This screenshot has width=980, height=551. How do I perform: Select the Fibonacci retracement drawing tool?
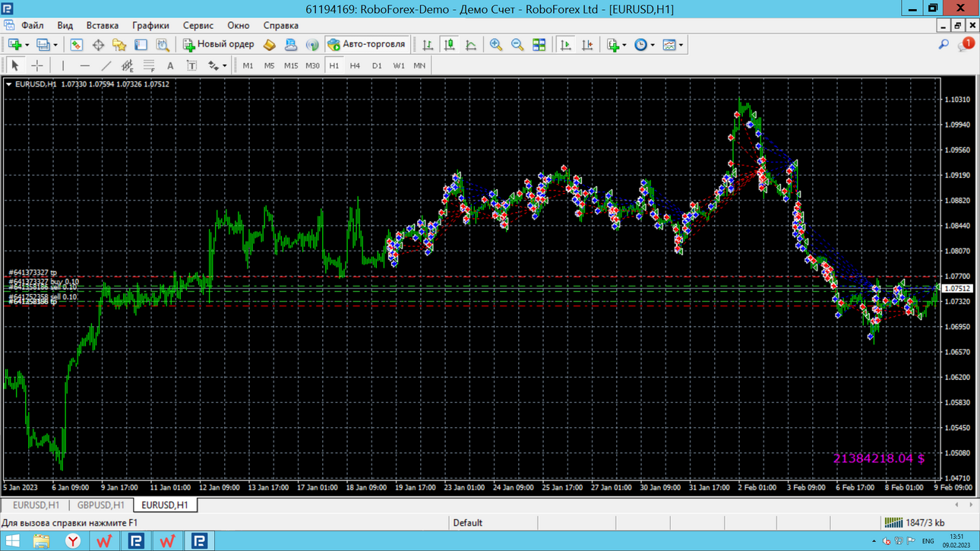(149, 65)
